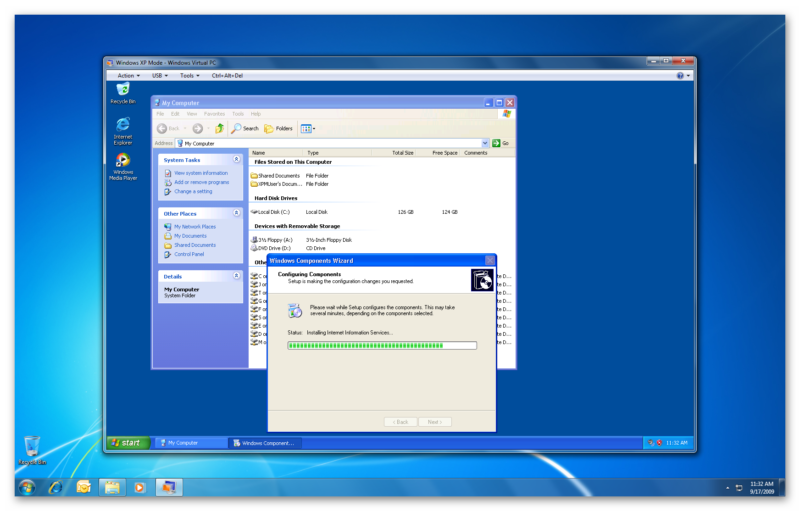The height and width of the screenshot is (512, 800).
Task: Select Local Disk (C:) drive
Action: 270,212
